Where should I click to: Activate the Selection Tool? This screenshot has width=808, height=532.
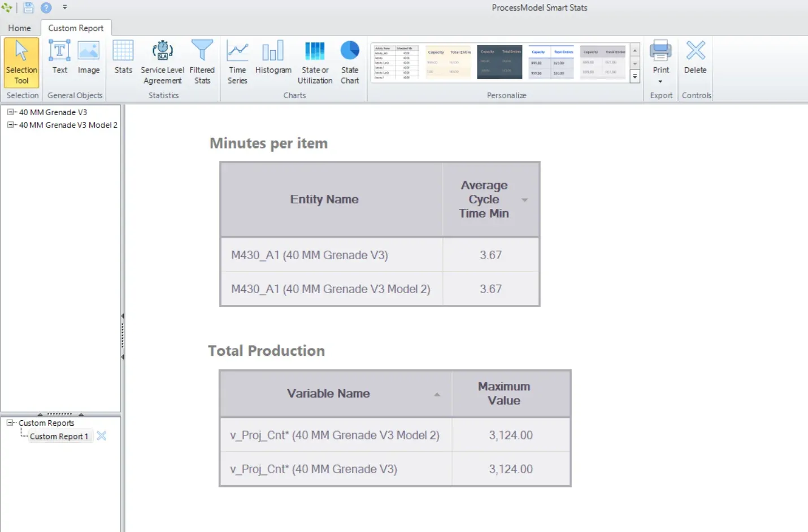coord(21,62)
